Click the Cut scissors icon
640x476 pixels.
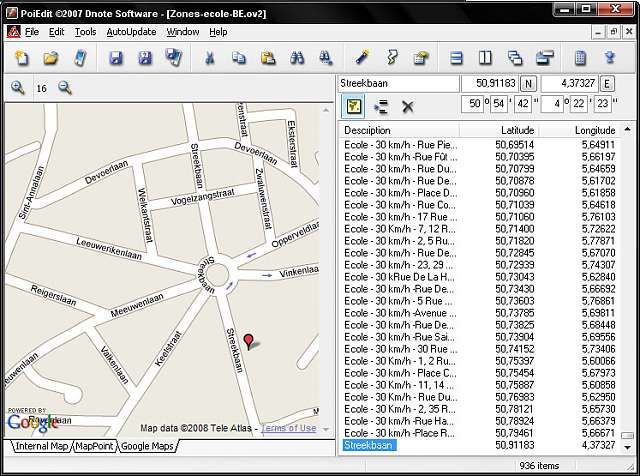[x=210, y=58]
